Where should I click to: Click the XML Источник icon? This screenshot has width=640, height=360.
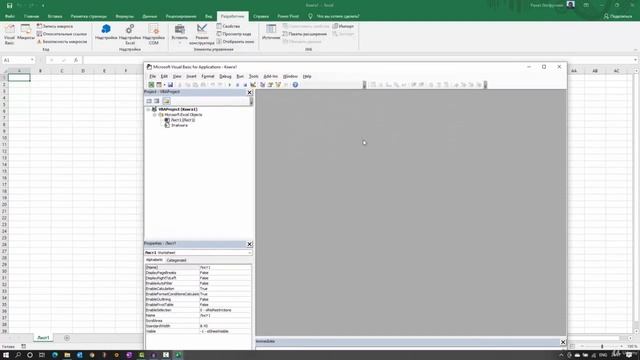[x=271, y=32]
